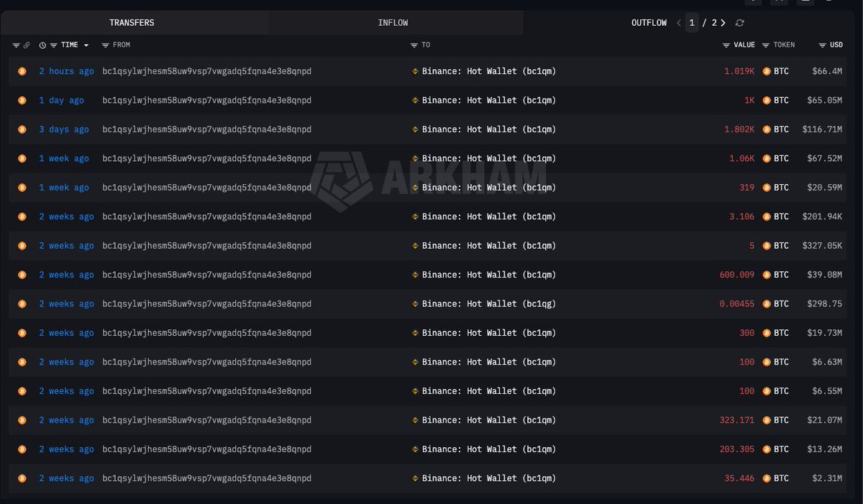The image size is (863, 504).
Task: Select the $6.63M USD amount
Action: 827,362
